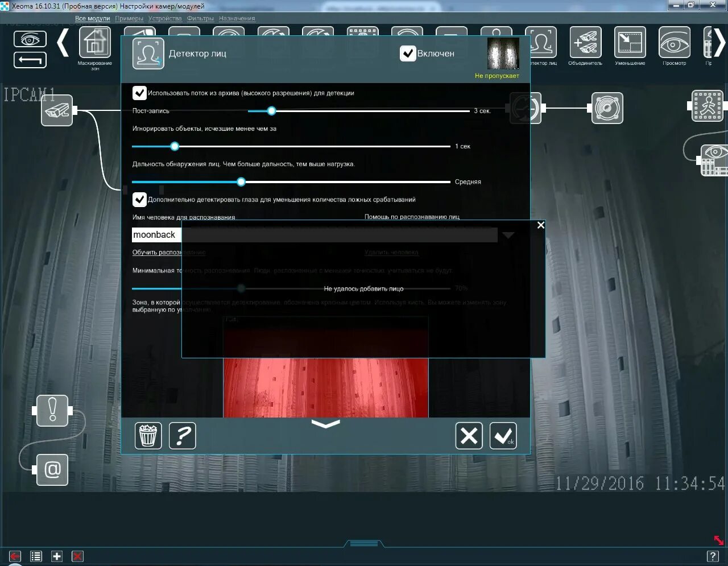
Task: Click the problems detector exclamation node
Action: pyautogui.click(x=52, y=411)
